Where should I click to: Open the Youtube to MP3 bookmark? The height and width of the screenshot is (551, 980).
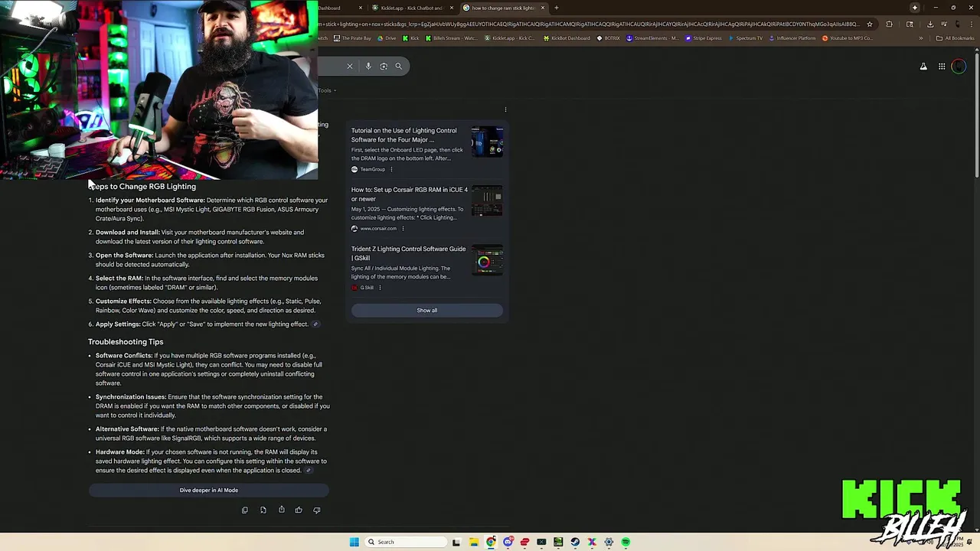(848, 38)
